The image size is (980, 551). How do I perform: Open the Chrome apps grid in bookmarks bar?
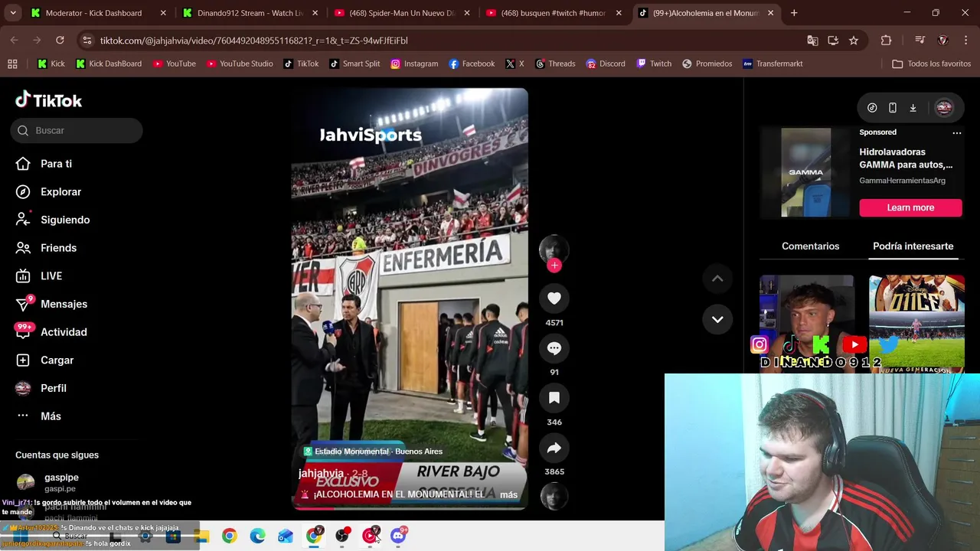tap(12, 64)
